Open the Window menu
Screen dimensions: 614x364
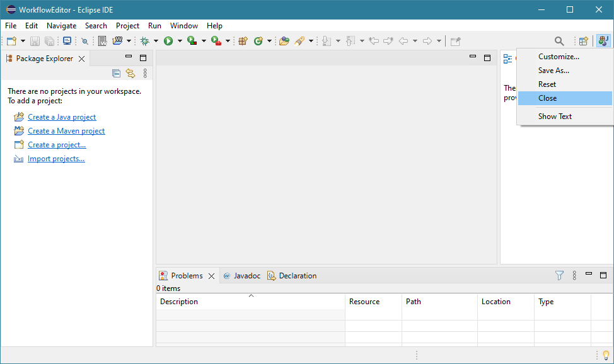[184, 26]
